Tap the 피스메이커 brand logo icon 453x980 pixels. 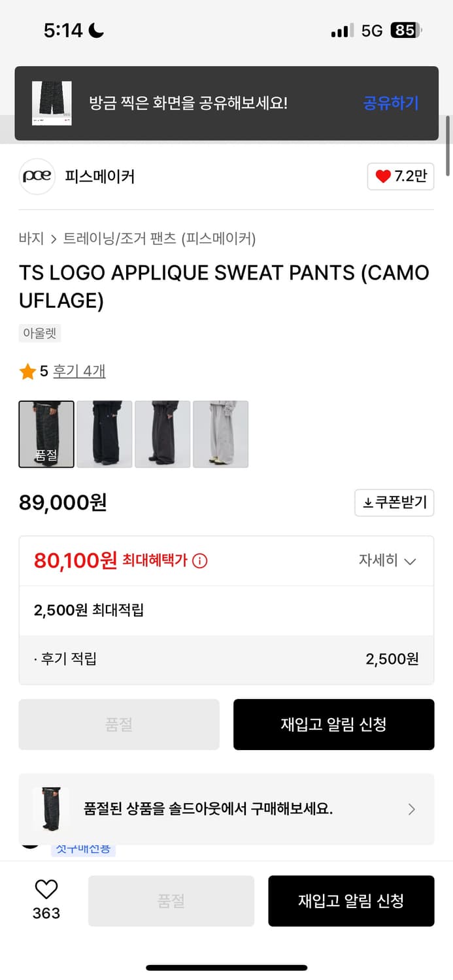[37, 176]
